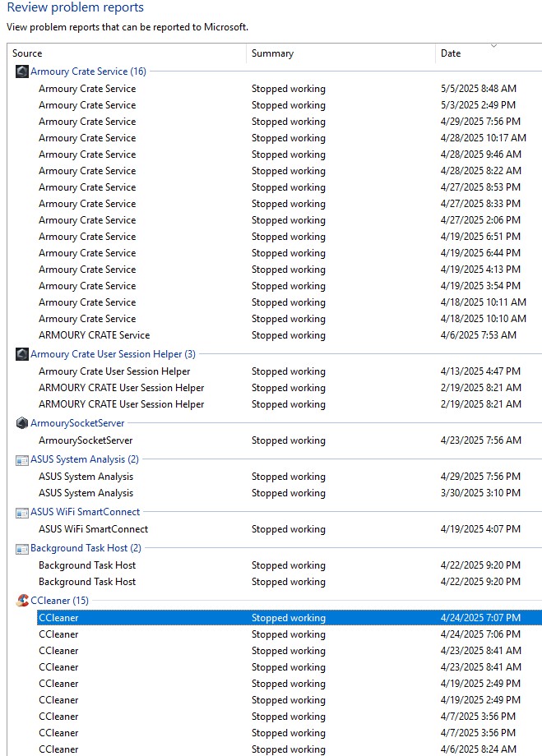Select Armoury Crate Service report from 4/27/2025 8:33 PM
542x756 pixels.
[x=290, y=204]
